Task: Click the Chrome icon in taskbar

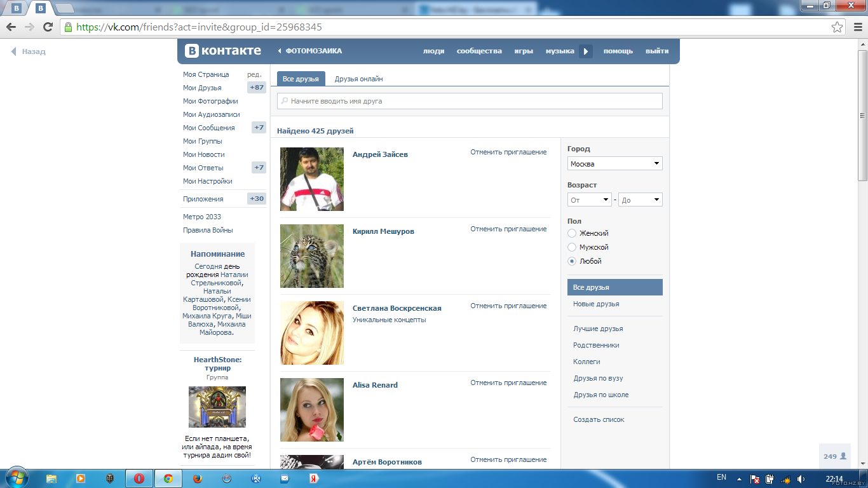Action: [168, 478]
